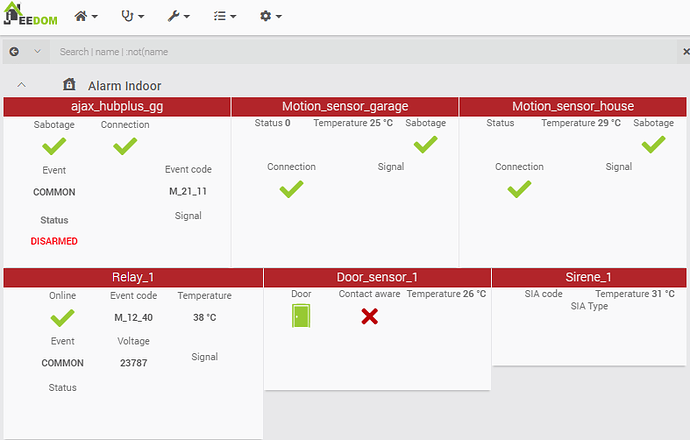Click the 23787 voltage value
Viewport: 690px width, 440px height.
pyautogui.click(x=133, y=363)
